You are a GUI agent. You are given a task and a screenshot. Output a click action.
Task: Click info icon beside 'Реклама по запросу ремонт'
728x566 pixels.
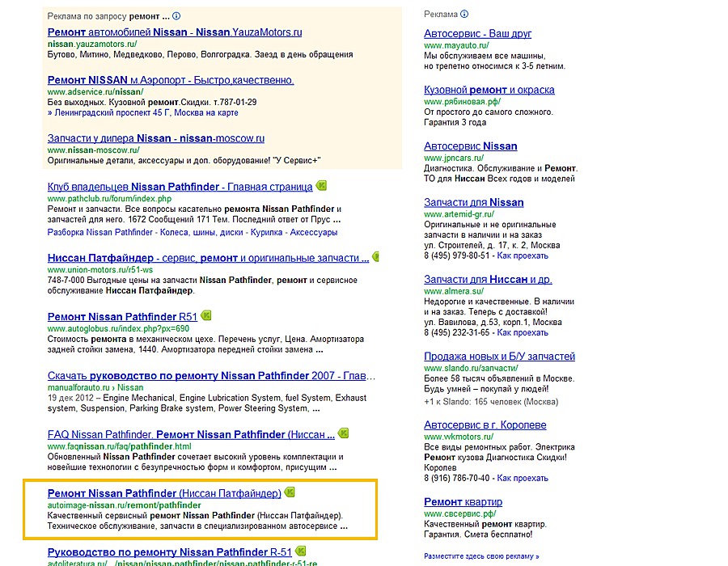(x=176, y=16)
